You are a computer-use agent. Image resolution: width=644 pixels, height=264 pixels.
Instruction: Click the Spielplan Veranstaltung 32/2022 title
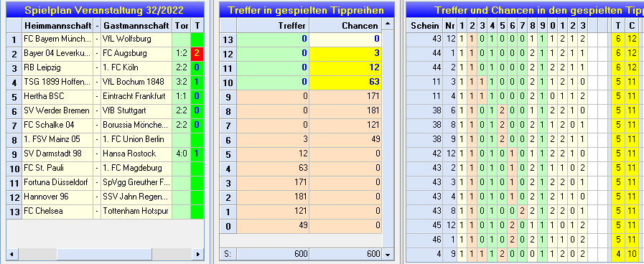[x=104, y=10]
